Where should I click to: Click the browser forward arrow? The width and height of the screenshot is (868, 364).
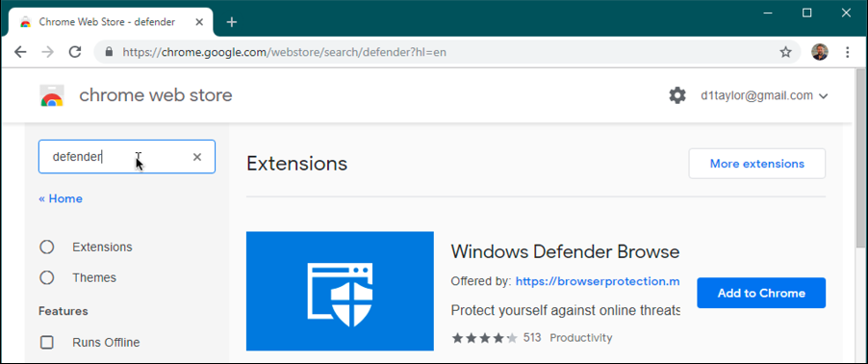[x=47, y=52]
